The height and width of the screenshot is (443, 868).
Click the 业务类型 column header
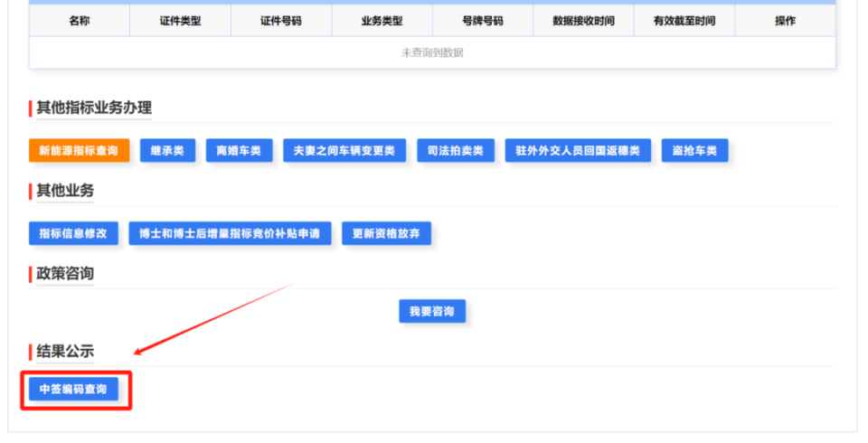[382, 21]
